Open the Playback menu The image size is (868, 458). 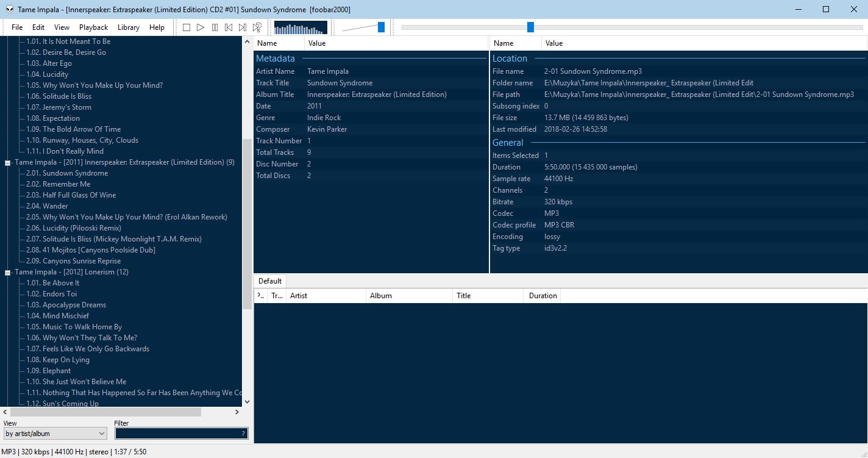tap(93, 27)
